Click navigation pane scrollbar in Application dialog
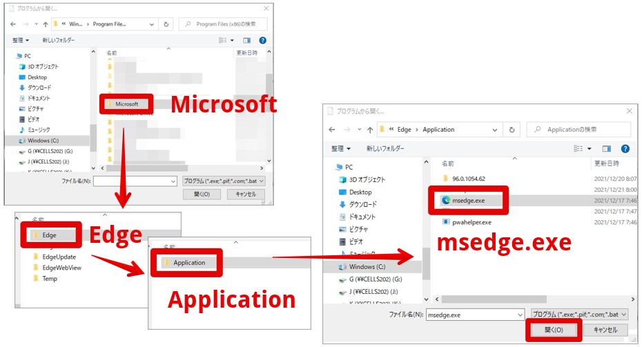 (x=426, y=263)
